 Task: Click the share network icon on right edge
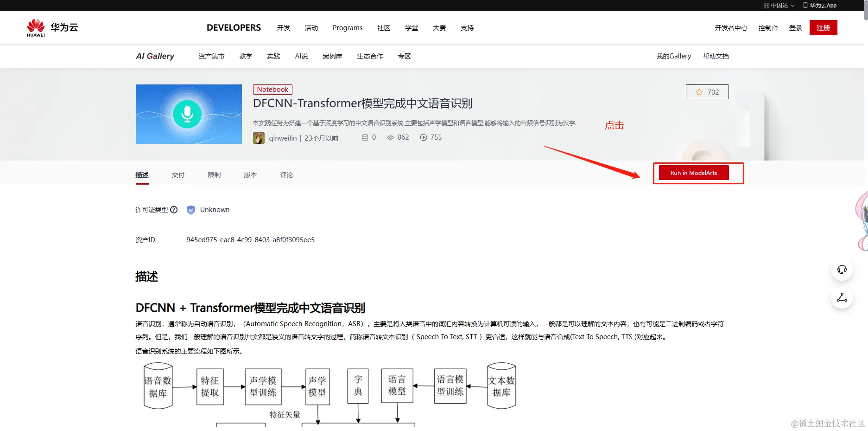pos(842,298)
